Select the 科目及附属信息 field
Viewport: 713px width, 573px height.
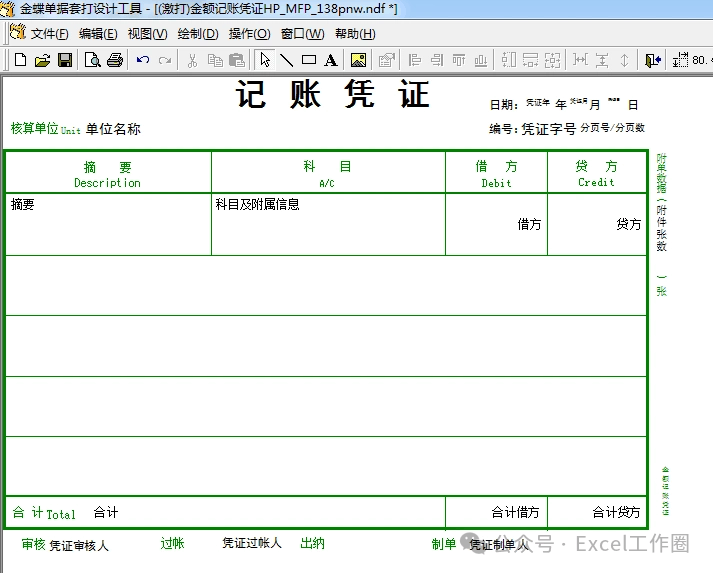click(x=258, y=205)
